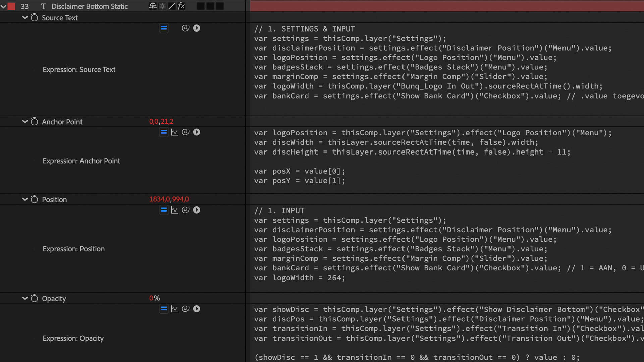Click Position X value 1834,0
The height and width of the screenshot is (362, 644).
pyautogui.click(x=159, y=199)
